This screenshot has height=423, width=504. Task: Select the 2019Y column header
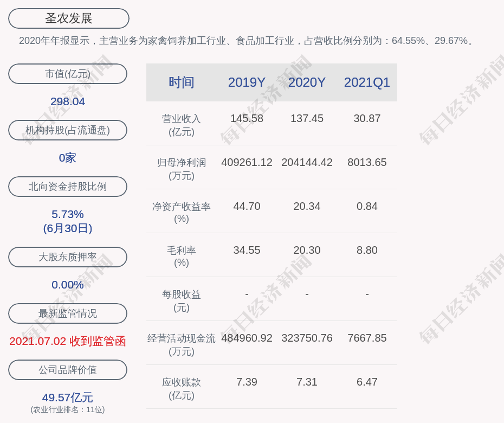(x=247, y=82)
